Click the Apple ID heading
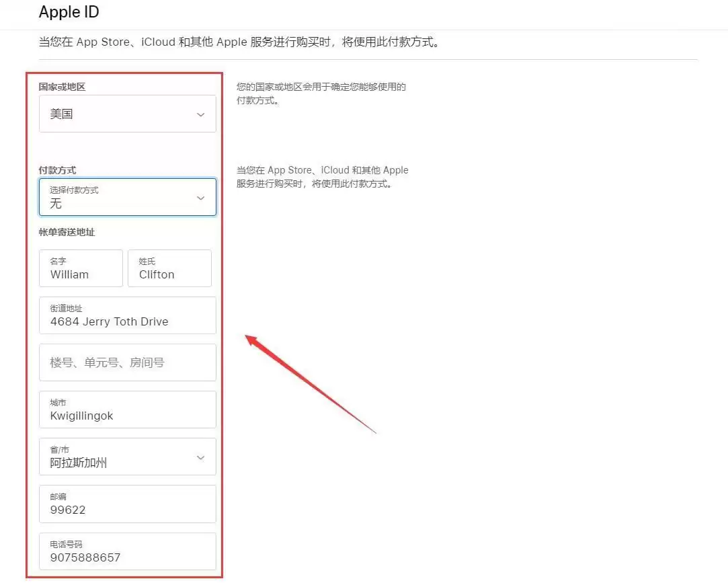Screen dimensions: 728x583 (69, 11)
